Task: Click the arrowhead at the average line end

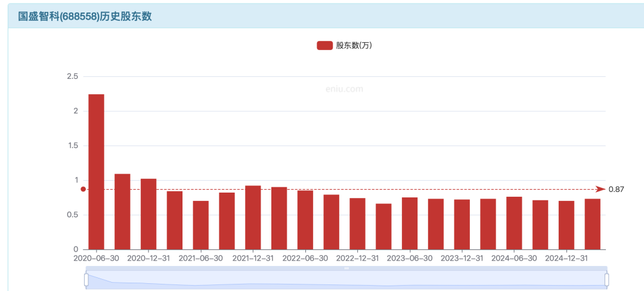Action: 601,189
